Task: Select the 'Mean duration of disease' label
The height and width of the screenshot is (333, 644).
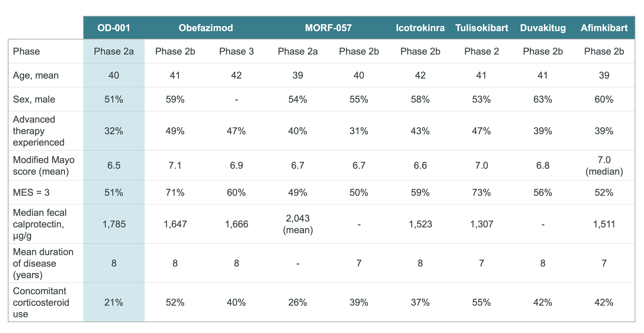Action: pyautogui.click(x=43, y=263)
